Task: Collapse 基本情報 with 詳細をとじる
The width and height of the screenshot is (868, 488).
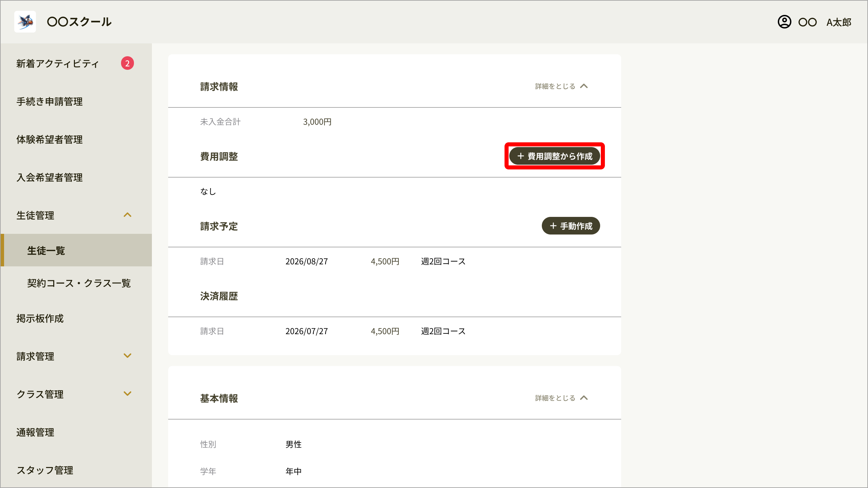Action: tap(561, 398)
